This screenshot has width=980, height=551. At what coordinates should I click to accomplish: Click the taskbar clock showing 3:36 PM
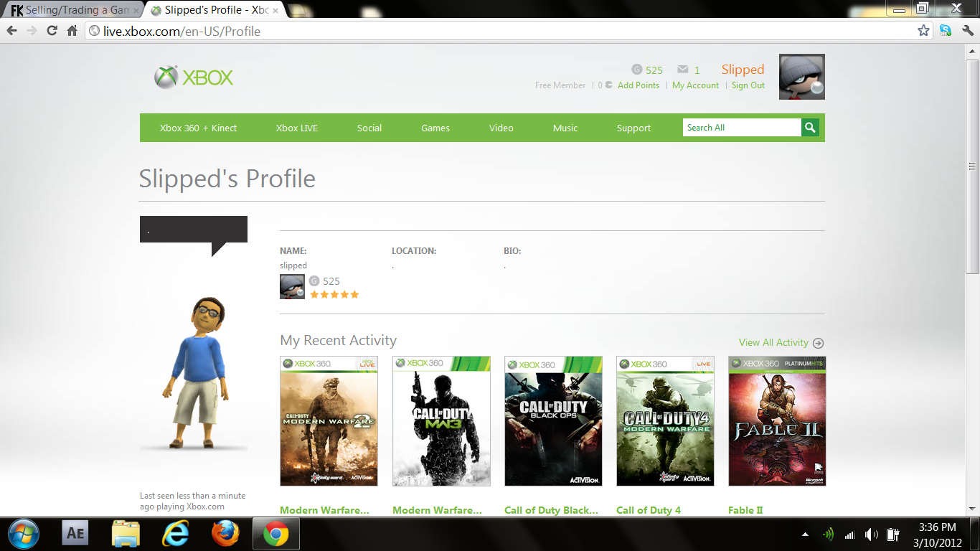tap(938, 534)
